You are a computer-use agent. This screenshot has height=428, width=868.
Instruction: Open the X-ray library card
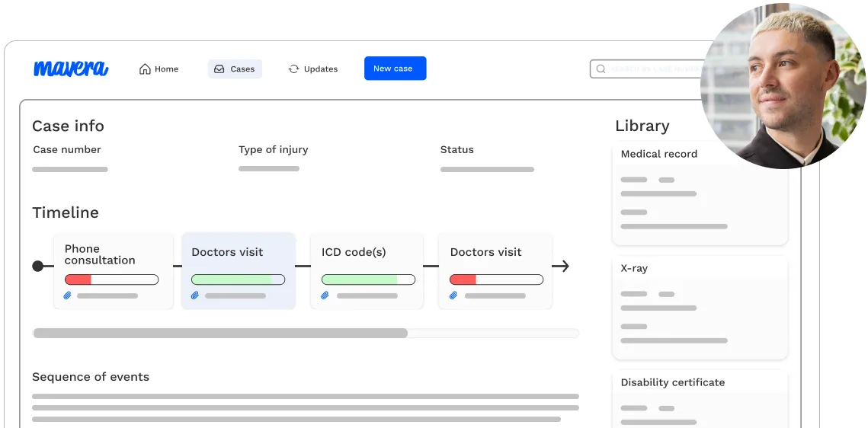click(700, 307)
